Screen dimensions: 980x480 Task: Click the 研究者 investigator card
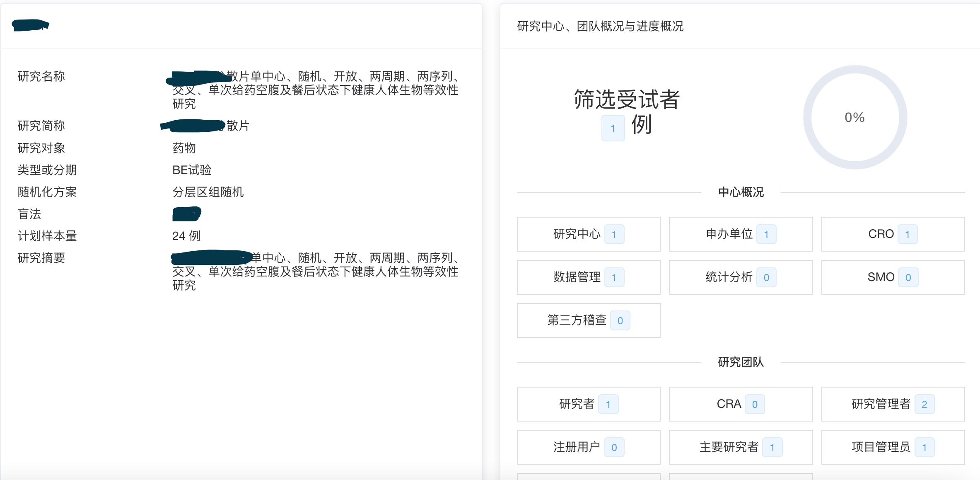588,404
